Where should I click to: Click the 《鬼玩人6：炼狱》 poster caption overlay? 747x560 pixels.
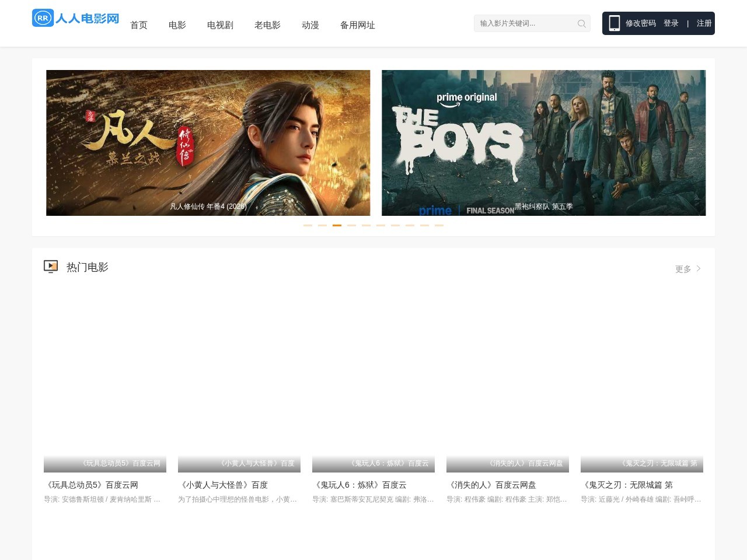[x=373, y=464]
